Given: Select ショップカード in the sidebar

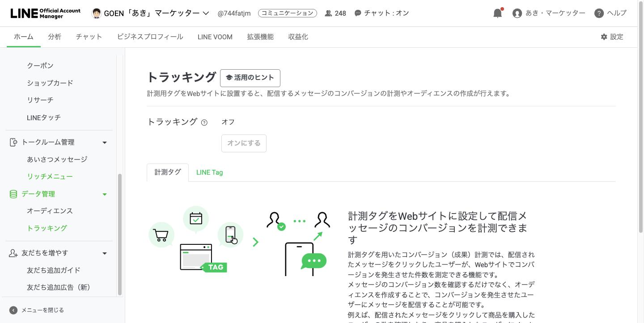Looking at the screenshot, I should click(x=50, y=83).
